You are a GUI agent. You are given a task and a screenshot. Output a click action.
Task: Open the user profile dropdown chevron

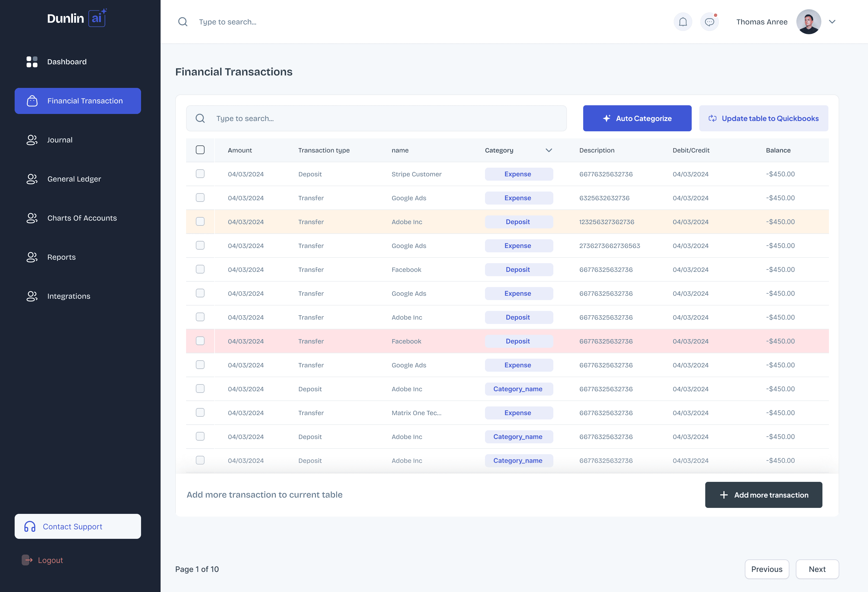[832, 22]
